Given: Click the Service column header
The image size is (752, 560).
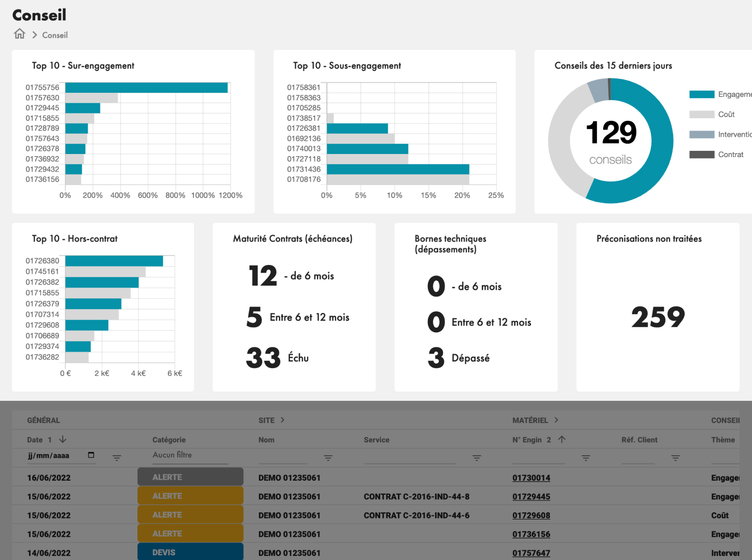Looking at the screenshot, I should [x=377, y=440].
